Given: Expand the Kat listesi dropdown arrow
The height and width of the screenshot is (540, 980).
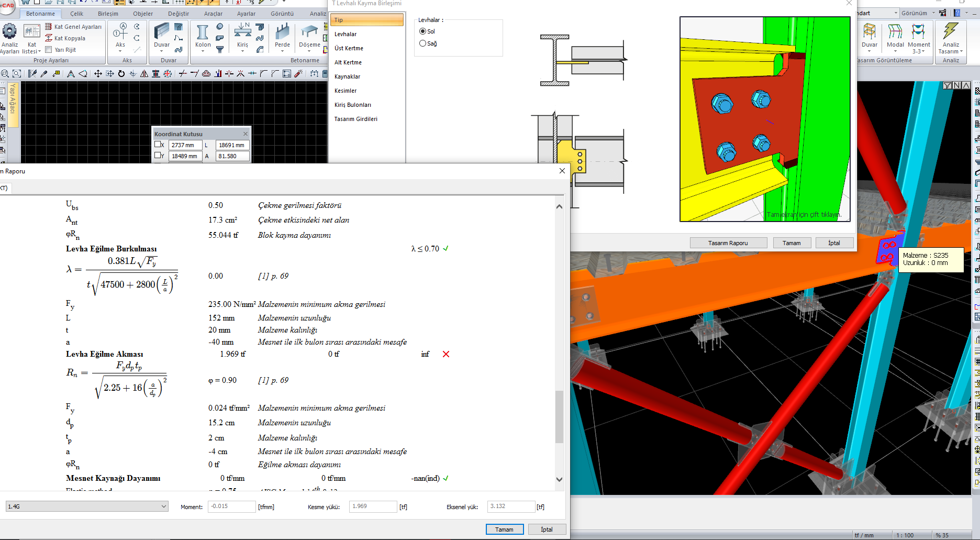Looking at the screenshot, I should point(39,52).
